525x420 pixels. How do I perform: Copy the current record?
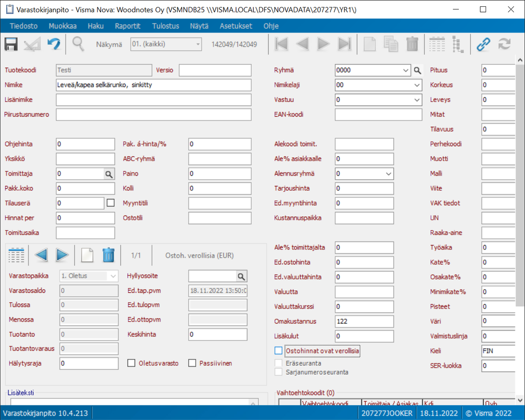click(x=391, y=44)
